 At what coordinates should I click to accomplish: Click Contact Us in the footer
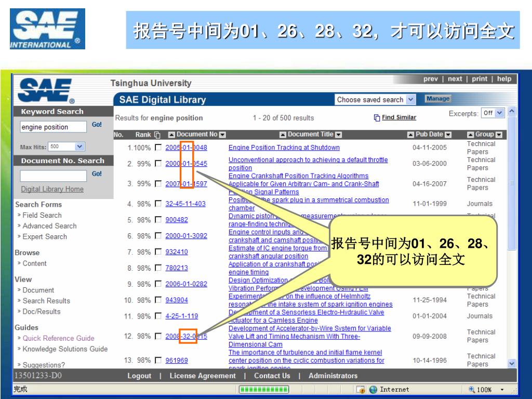(272, 376)
